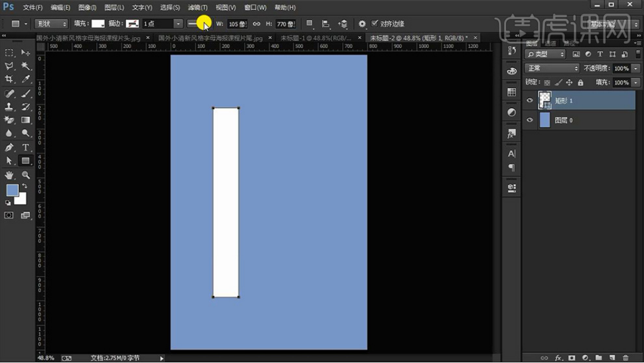Delete the selected layer
Image resolution: width=644 pixels, height=363 pixels.
coord(626,358)
